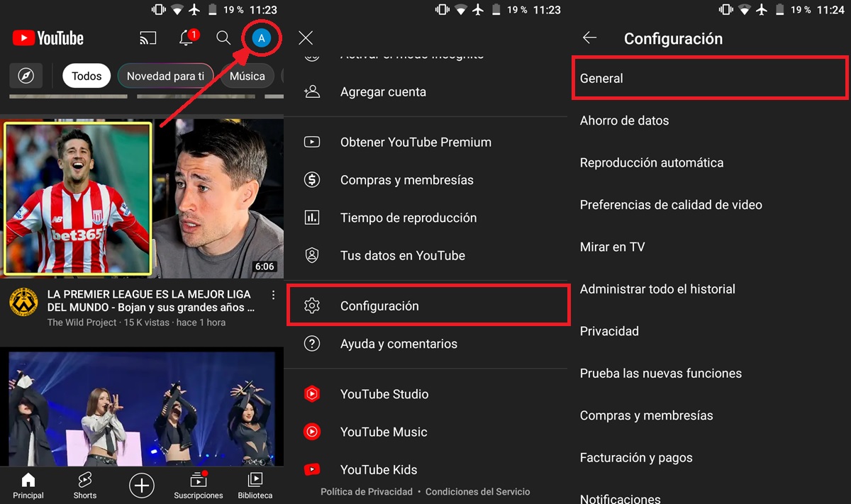Viewport: 851px width, 504px height.
Task: Open the Google Cast icon
Action: pyautogui.click(x=148, y=38)
